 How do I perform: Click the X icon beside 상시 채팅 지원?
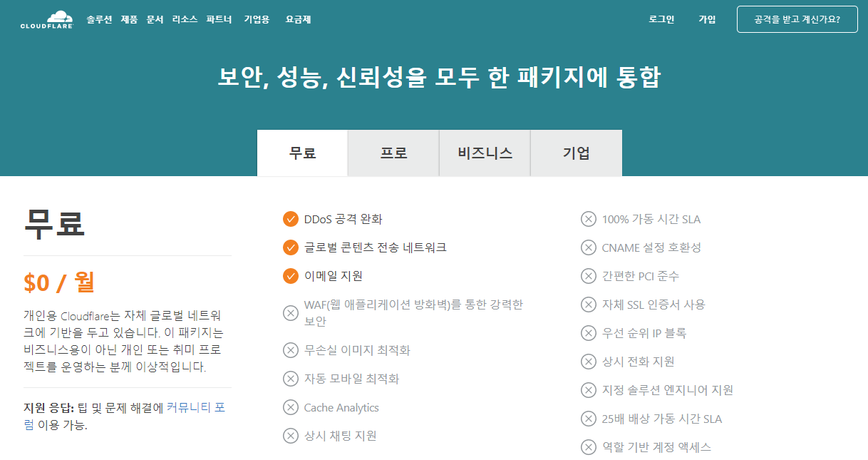click(291, 436)
